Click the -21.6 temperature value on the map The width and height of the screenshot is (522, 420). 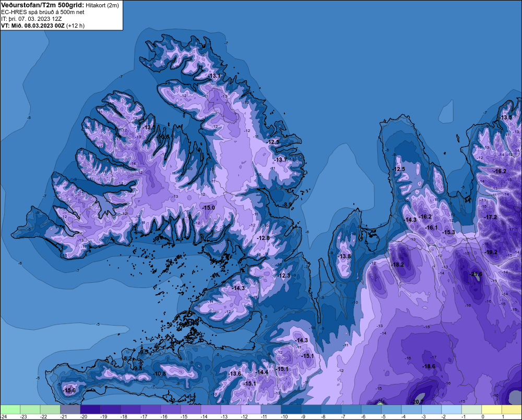476,274
